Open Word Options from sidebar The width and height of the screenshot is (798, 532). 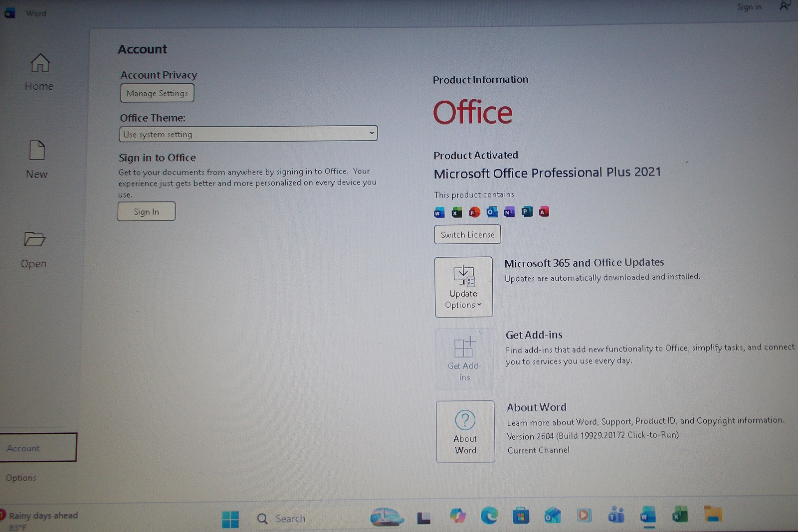pos(21,478)
